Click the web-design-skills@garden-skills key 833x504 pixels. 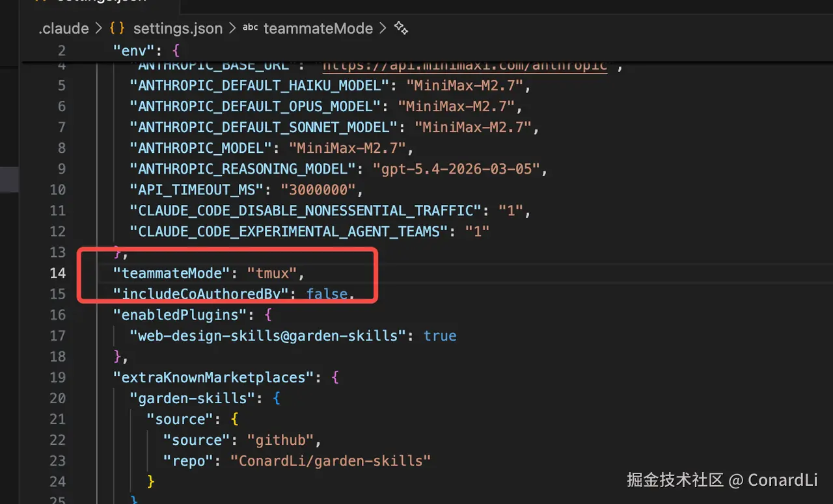(x=267, y=336)
